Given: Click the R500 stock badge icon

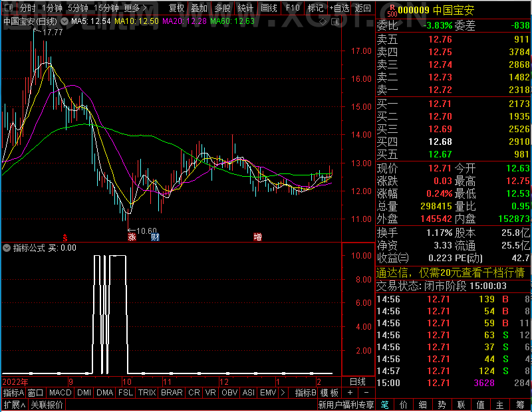Looking at the screenshot, I should coord(392,11).
